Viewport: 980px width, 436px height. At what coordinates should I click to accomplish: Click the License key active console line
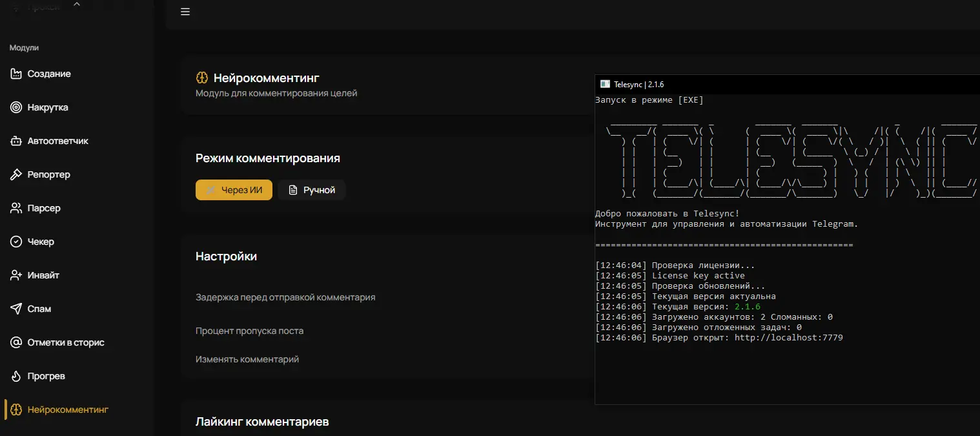(x=669, y=276)
